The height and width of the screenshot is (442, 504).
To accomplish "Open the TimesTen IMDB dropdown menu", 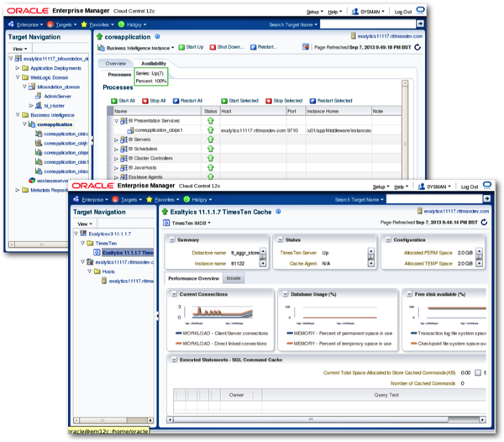I will coord(191,223).
